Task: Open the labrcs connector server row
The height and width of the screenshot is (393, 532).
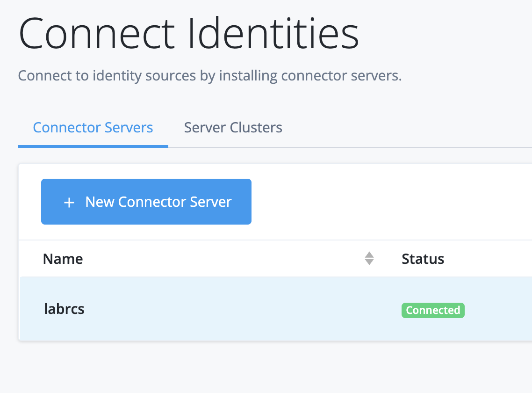Action: (x=276, y=309)
